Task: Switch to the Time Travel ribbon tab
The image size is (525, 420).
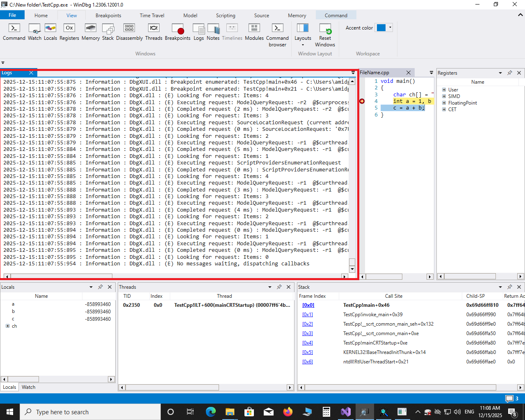Action: click(152, 16)
